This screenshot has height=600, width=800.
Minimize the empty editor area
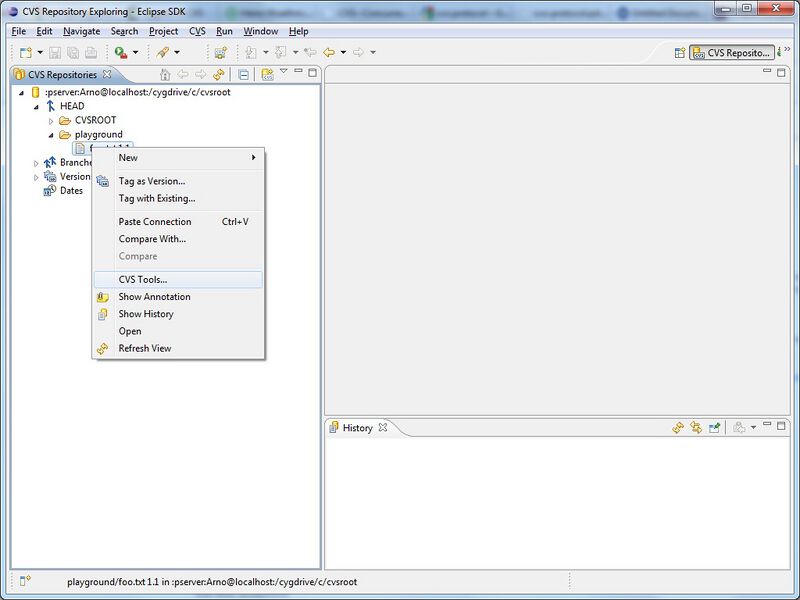(x=767, y=71)
